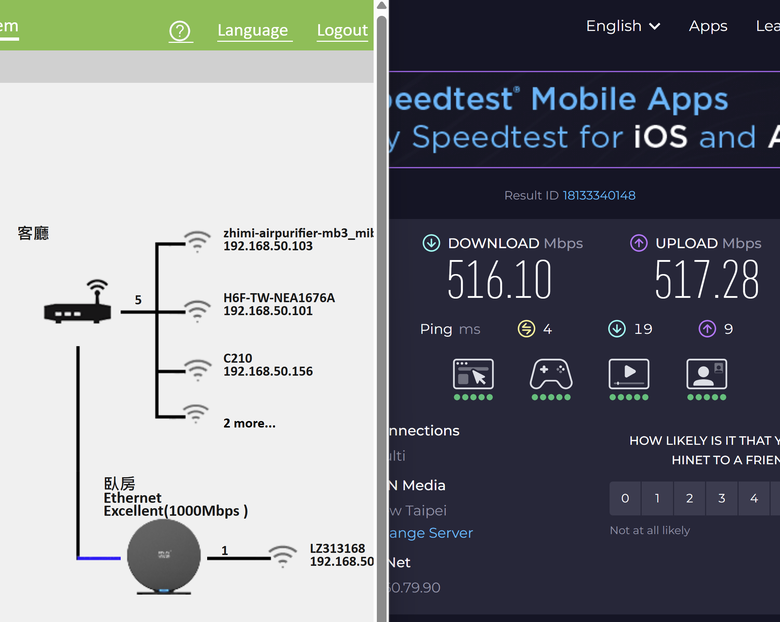Click the Logout link
Screen dimensions: 780x622
click(x=342, y=30)
